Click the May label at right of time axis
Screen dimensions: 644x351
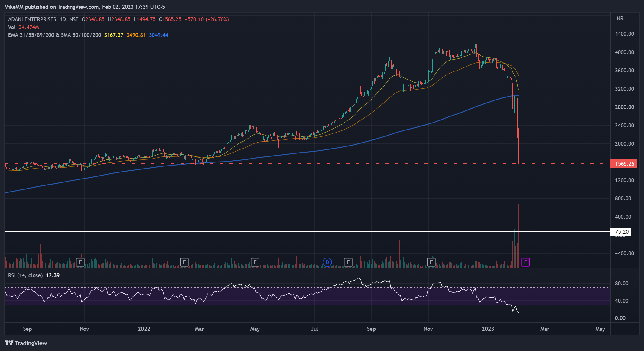coord(600,329)
